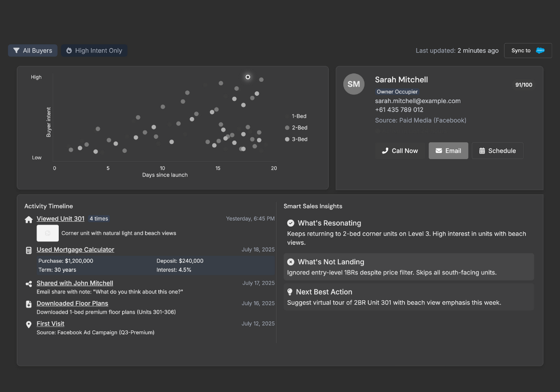Toggle the 1-Bed legend series
This screenshot has height=392, width=560.
click(296, 116)
